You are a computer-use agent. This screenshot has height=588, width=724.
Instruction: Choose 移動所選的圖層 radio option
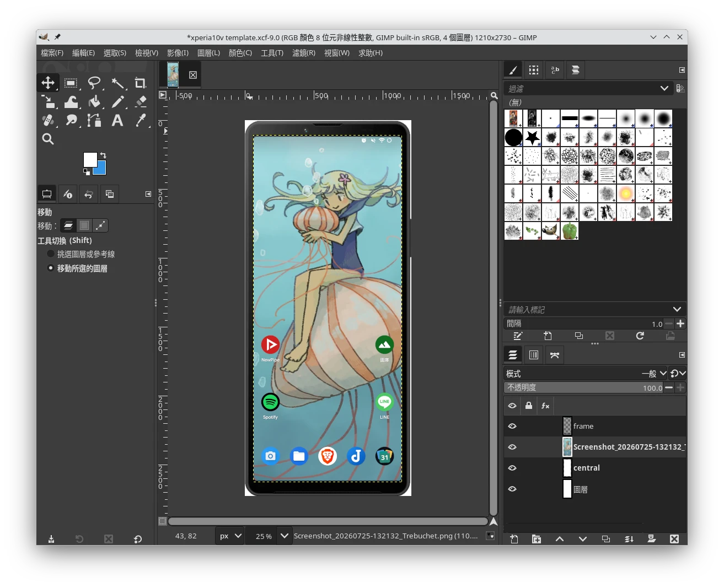(77, 268)
